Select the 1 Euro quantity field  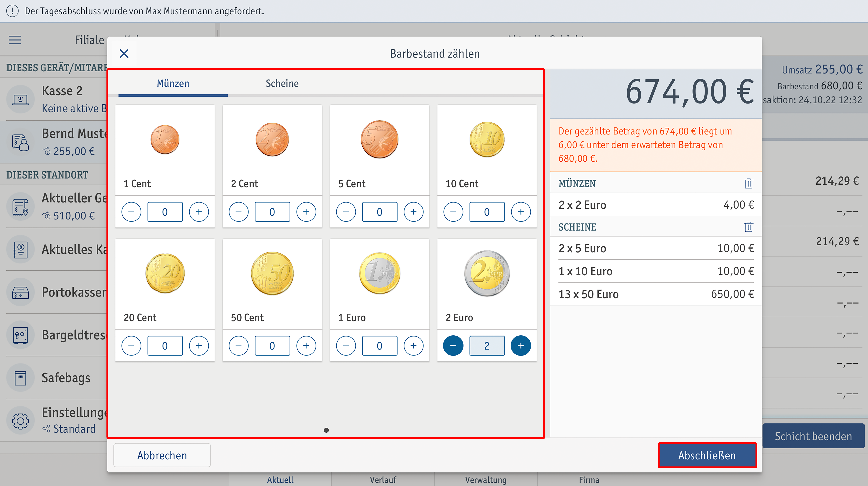pyautogui.click(x=379, y=346)
